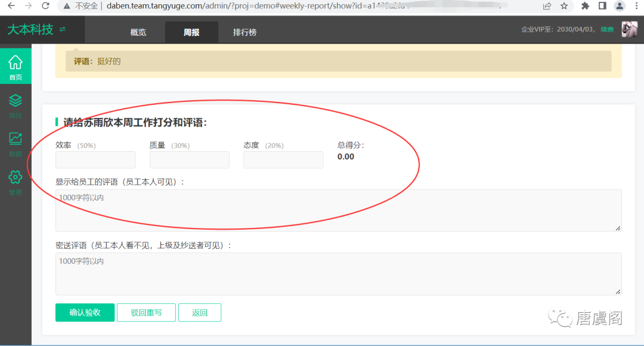644x346 pixels.
Task: Focus the 效率 (50%) score field
Action: click(x=95, y=160)
